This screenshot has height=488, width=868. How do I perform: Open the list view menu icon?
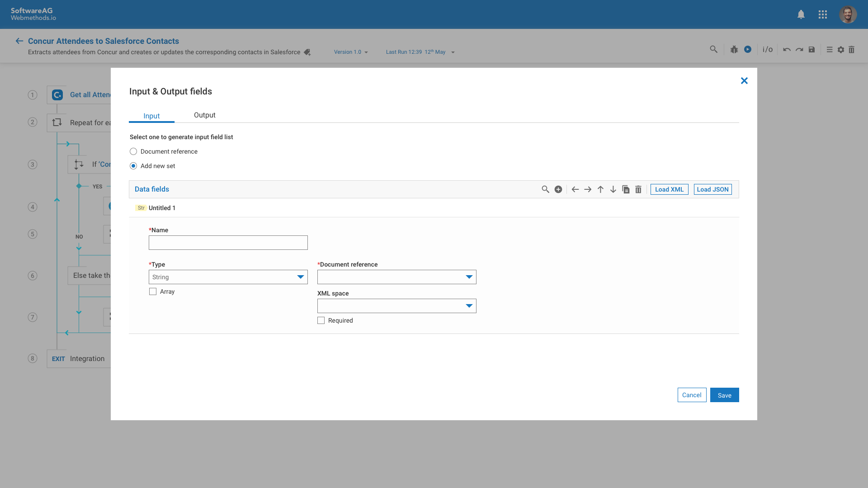coord(830,50)
